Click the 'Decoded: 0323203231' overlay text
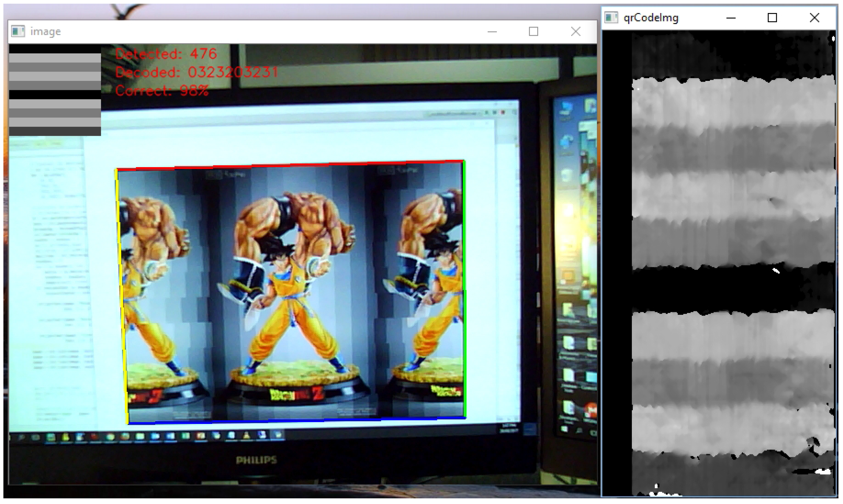 coord(196,72)
